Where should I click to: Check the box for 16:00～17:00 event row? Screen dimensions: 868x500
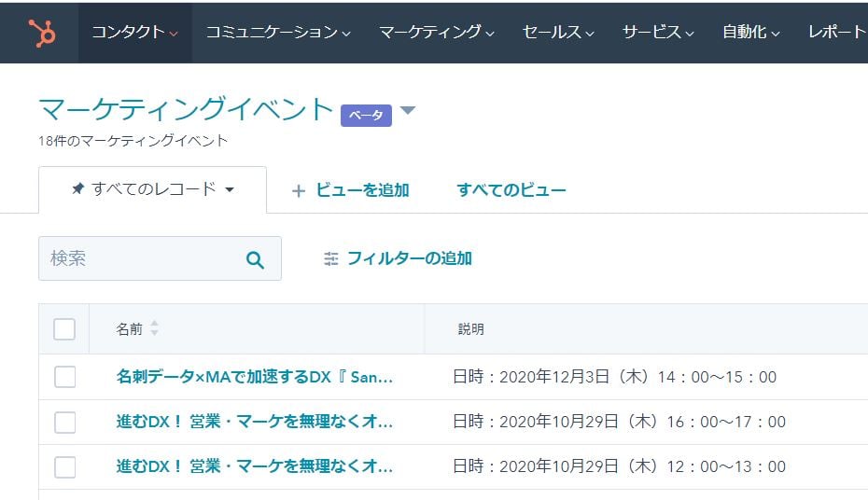coord(64,422)
